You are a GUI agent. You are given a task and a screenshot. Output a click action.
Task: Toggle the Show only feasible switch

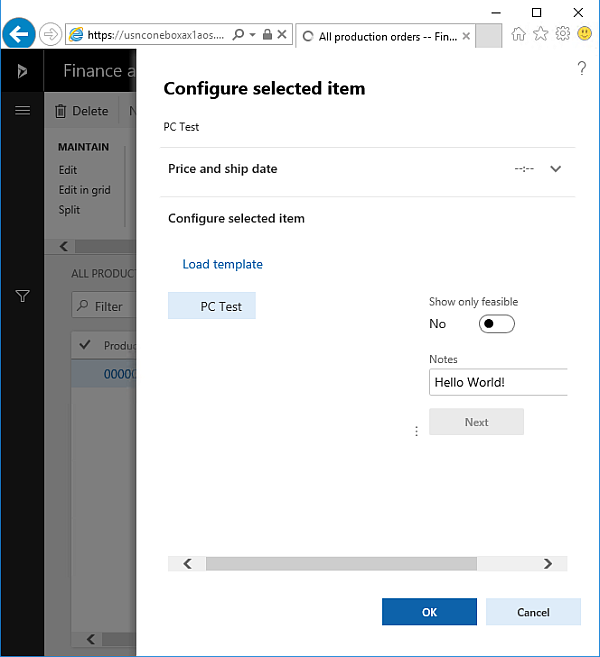(x=496, y=324)
